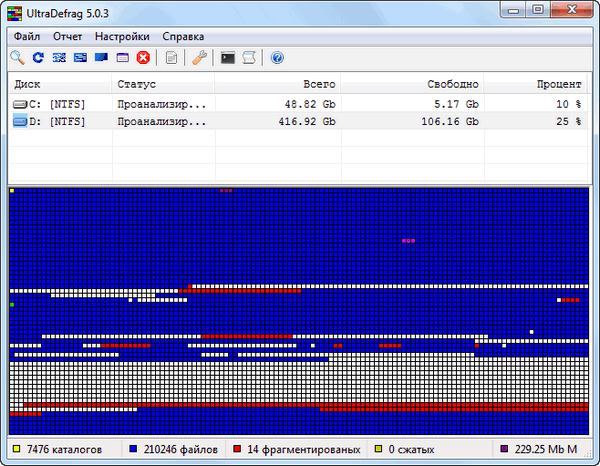Click red swatch beside фрагментированых in status bar
Screen dimensions: 600x466
(237, 450)
